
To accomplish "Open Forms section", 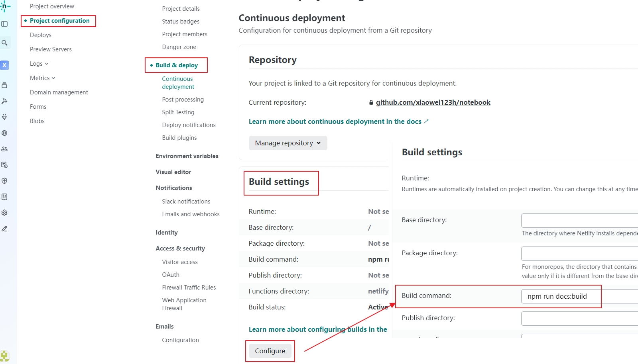I will tap(38, 107).
